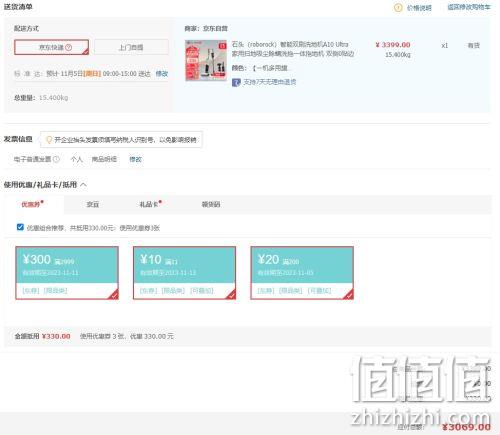This screenshot has width=500, height=435.
Task: Click the 7-day return badge icon
Action: [x=236, y=82]
